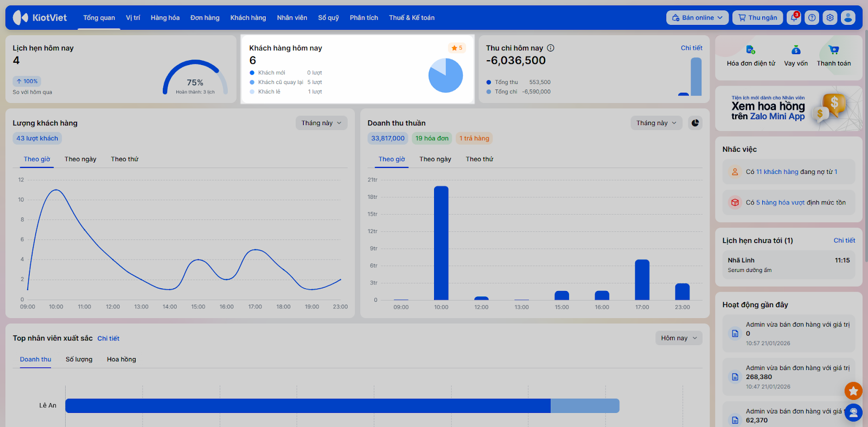Expand the Bán online dropdown

[x=697, y=18]
